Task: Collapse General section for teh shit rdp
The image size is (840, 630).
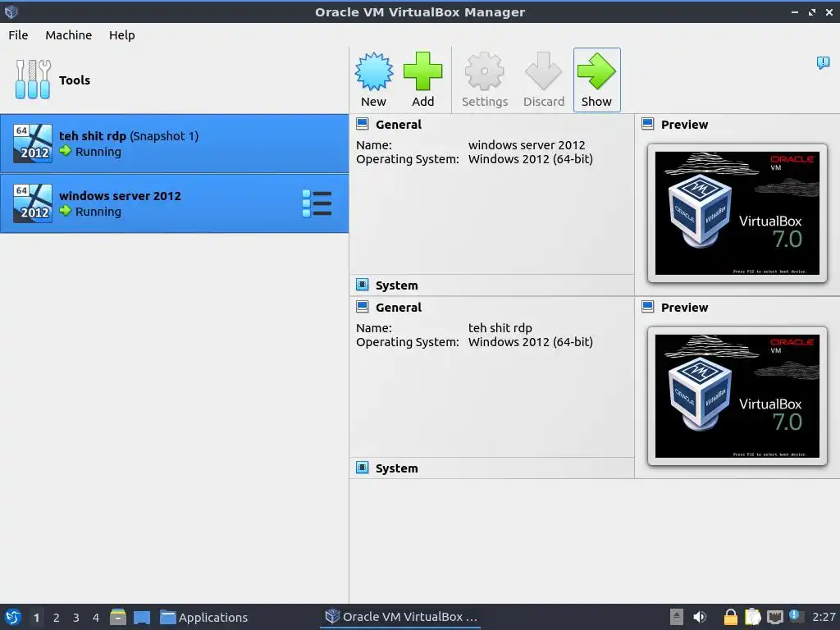Action: (399, 308)
